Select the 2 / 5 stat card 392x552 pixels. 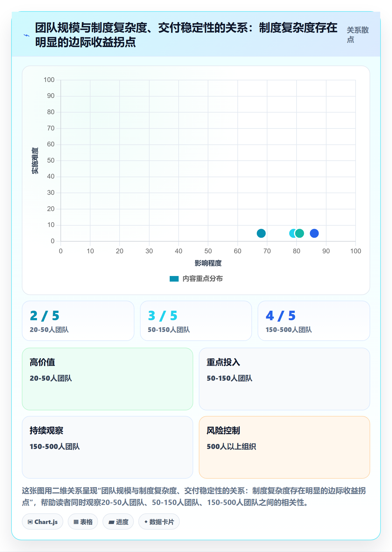78,321
